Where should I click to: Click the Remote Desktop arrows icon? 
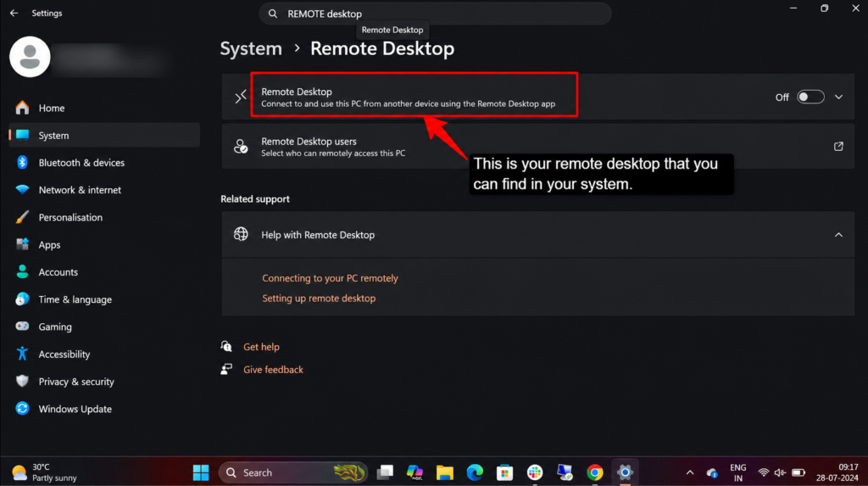pyautogui.click(x=240, y=97)
